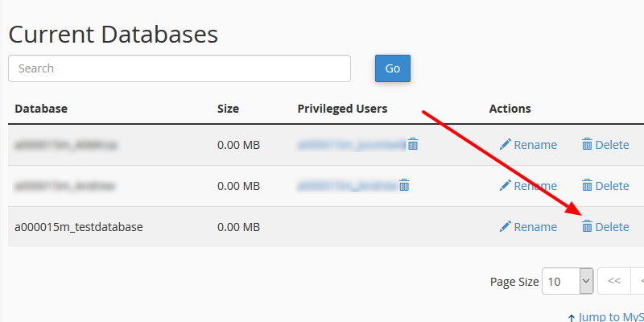This screenshot has height=322, width=644.
Task: Sort by the Size column header
Action: point(229,109)
